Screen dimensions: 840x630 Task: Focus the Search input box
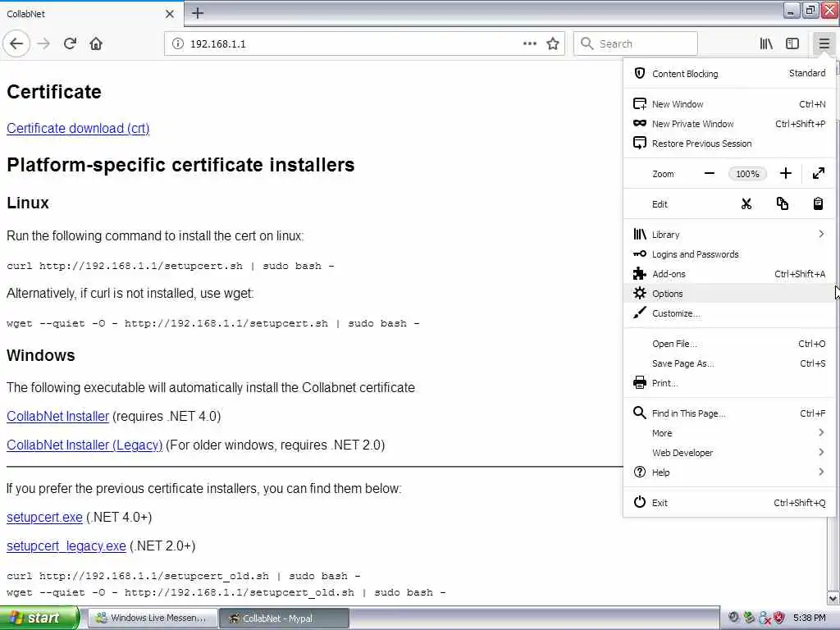pos(636,43)
